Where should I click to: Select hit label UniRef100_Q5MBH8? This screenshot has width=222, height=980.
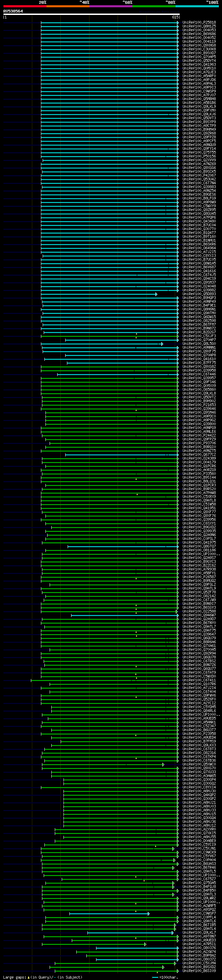click(199, 99)
